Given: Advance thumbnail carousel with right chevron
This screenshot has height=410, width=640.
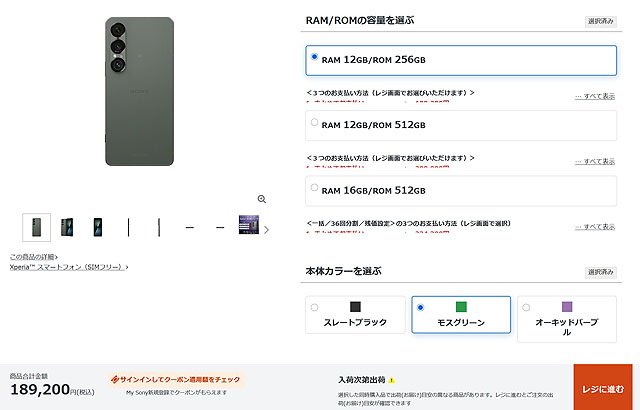Looking at the screenshot, I should click(267, 230).
